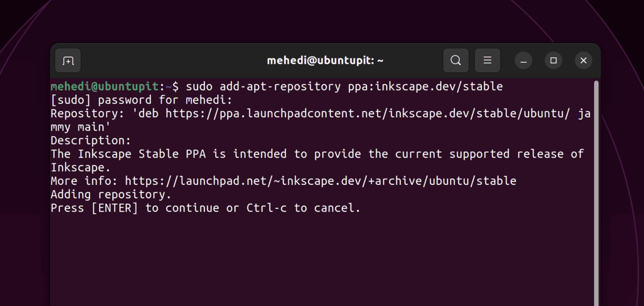
Task: Click the mmy main' wrapped line
Action: tap(80, 127)
